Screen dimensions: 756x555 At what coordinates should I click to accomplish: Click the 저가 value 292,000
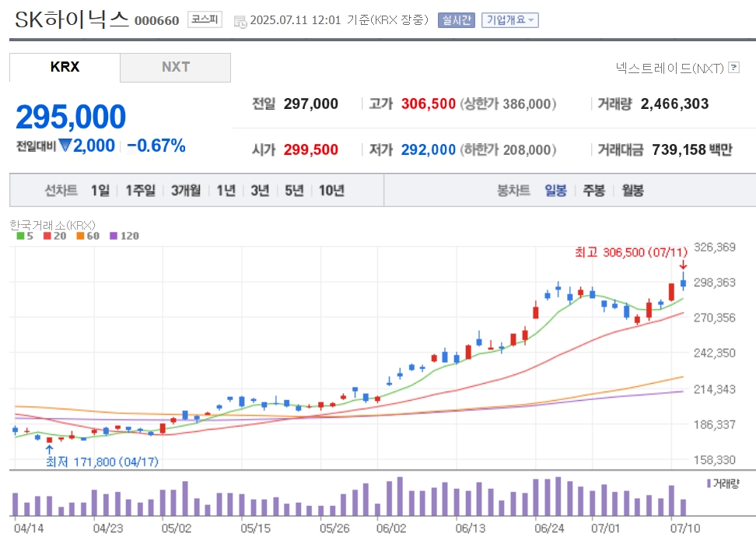point(428,149)
